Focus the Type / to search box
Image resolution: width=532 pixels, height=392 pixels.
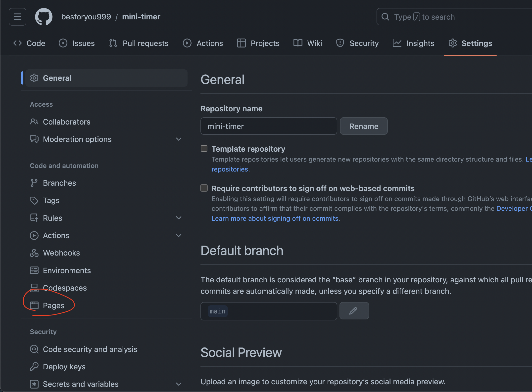454,17
